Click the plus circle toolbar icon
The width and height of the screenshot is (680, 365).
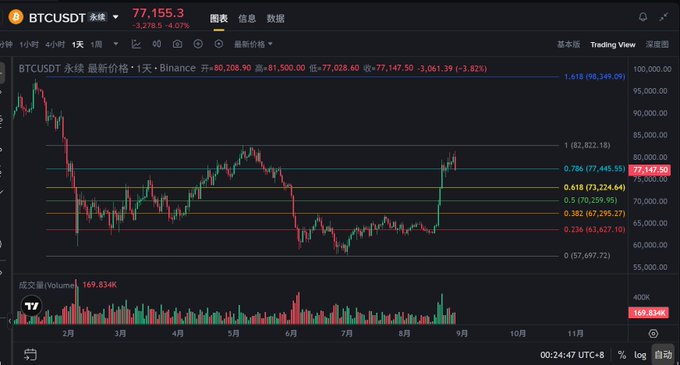click(x=198, y=44)
